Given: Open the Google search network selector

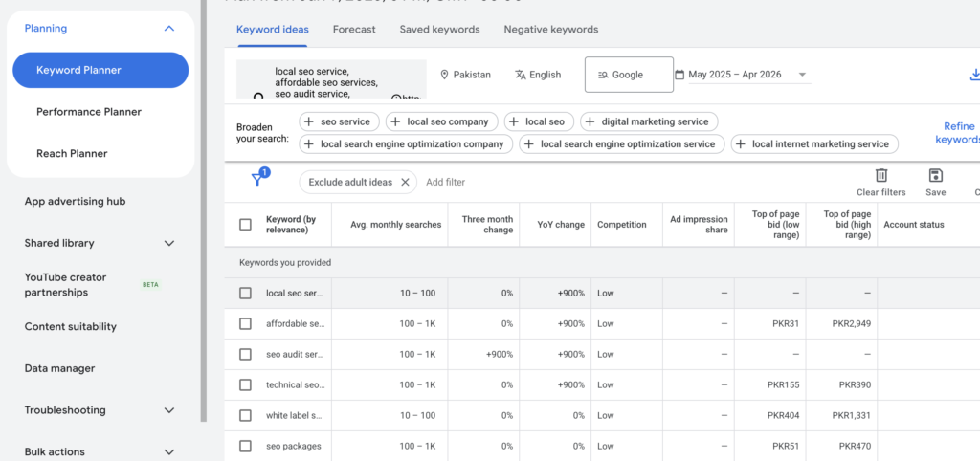Looking at the screenshot, I should pos(629,75).
